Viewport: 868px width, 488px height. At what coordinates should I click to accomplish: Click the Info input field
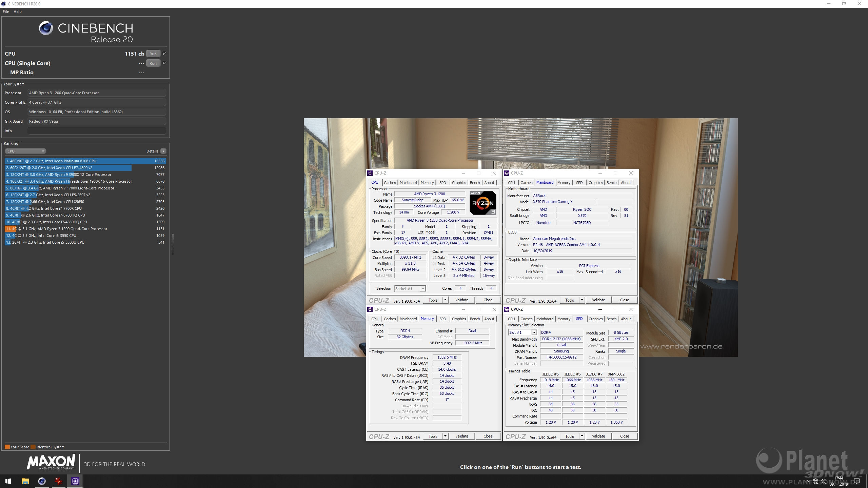point(97,131)
